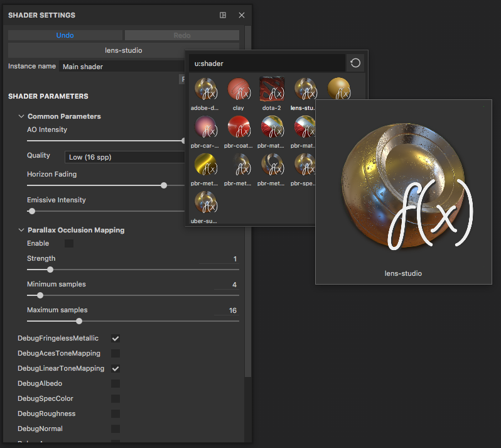
Task: Click the Instance name text field
Action: click(121, 67)
